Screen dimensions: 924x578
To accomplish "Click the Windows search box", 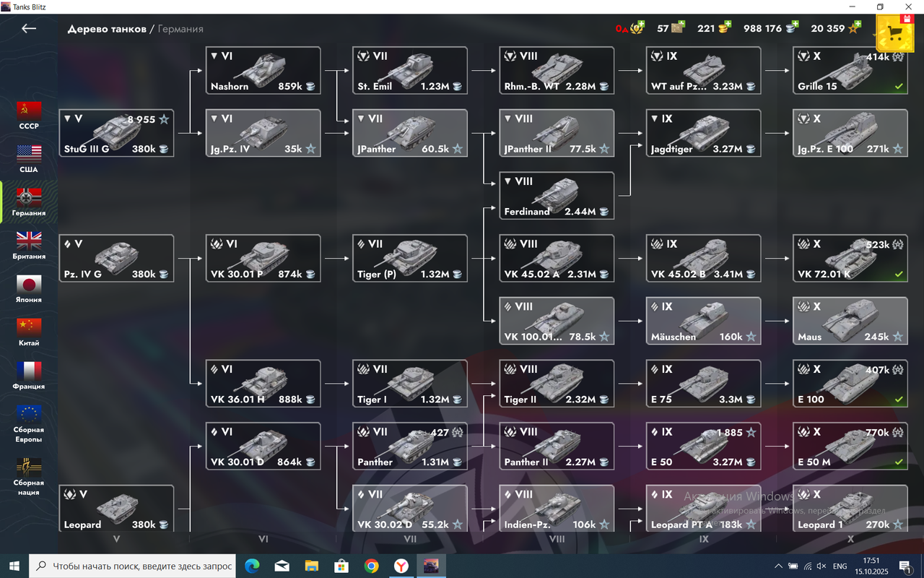I will (132, 566).
